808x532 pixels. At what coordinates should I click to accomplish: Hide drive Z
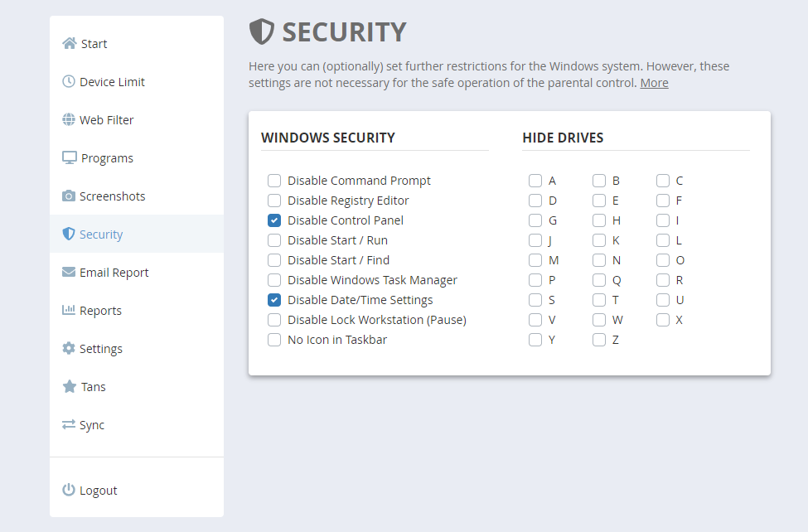(x=599, y=339)
